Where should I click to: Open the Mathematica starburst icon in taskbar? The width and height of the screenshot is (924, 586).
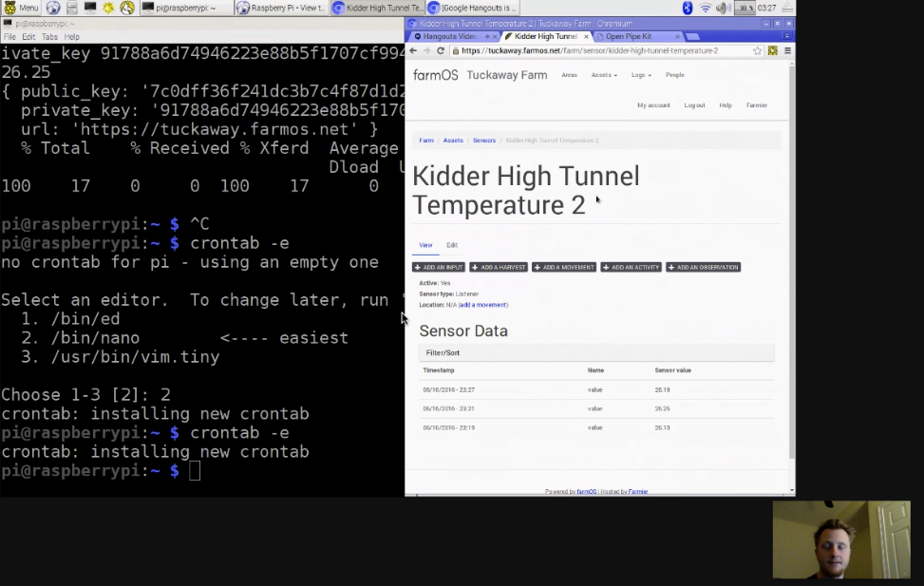[108, 8]
